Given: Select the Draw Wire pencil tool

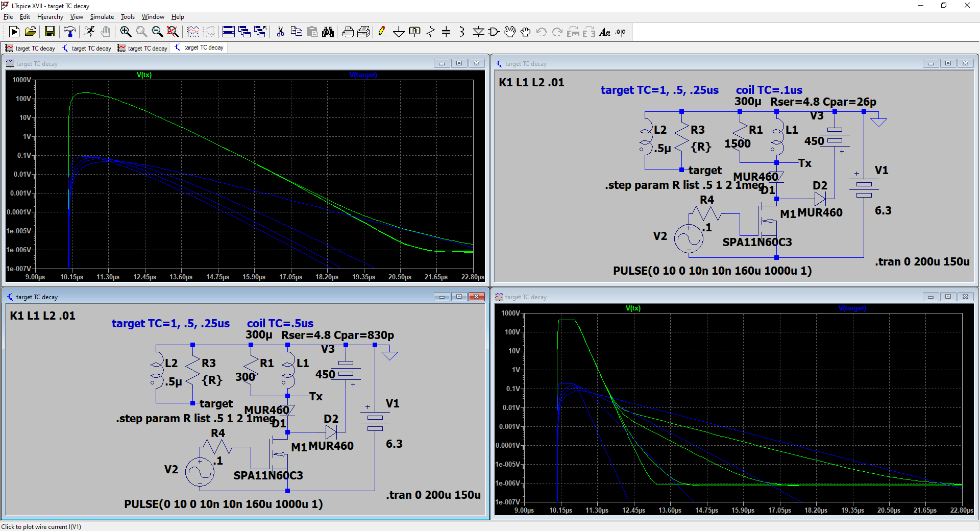Looking at the screenshot, I should 383,32.
